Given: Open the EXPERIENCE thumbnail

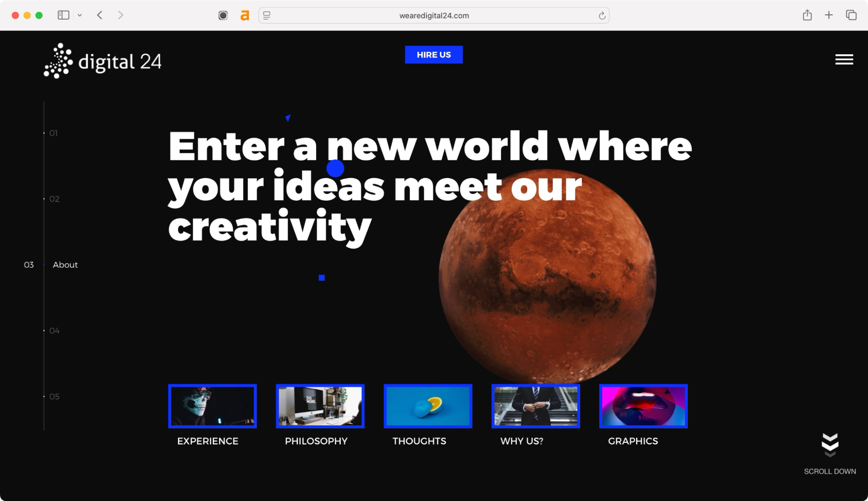Looking at the screenshot, I should click(212, 406).
